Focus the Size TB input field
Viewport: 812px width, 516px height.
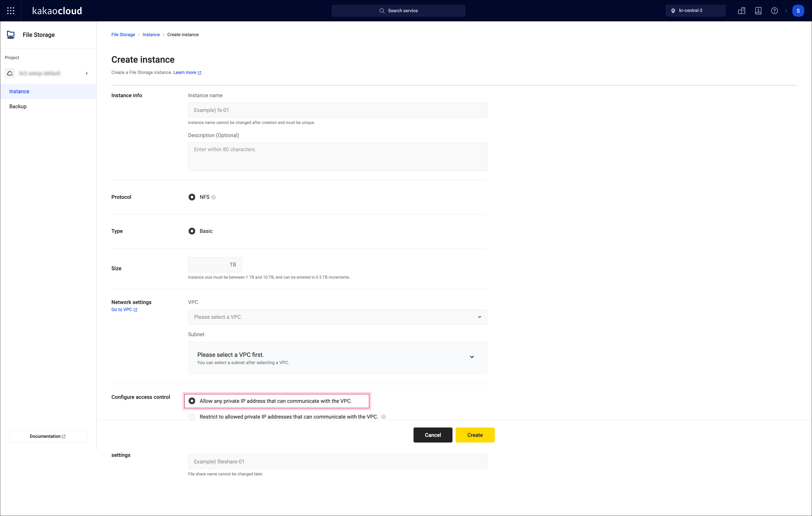[x=215, y=265]
